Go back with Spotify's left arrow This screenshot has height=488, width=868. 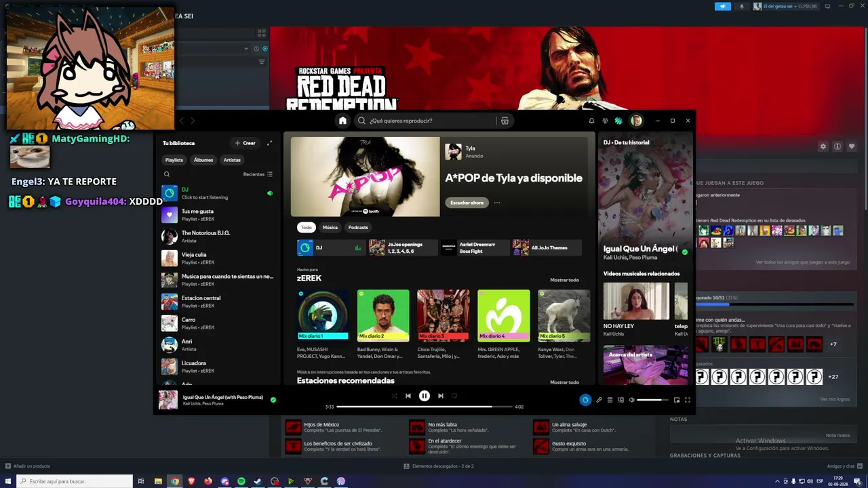tap(181, 121)
